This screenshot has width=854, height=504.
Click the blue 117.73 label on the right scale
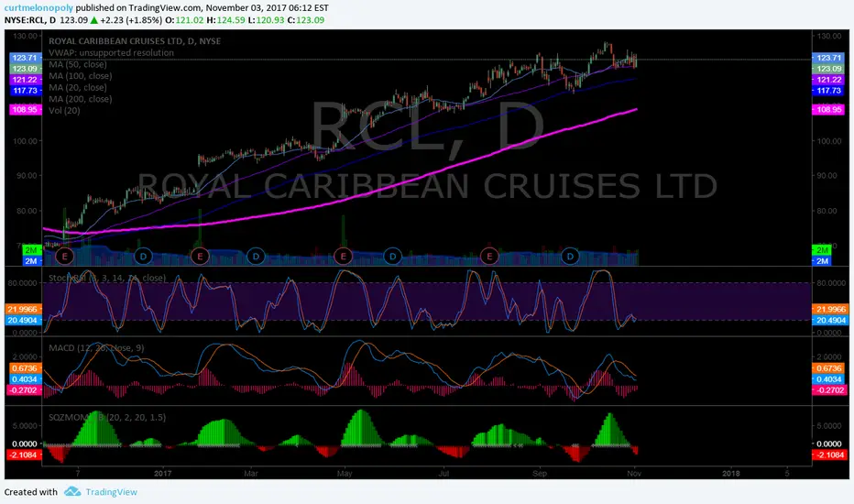(828, 91)
